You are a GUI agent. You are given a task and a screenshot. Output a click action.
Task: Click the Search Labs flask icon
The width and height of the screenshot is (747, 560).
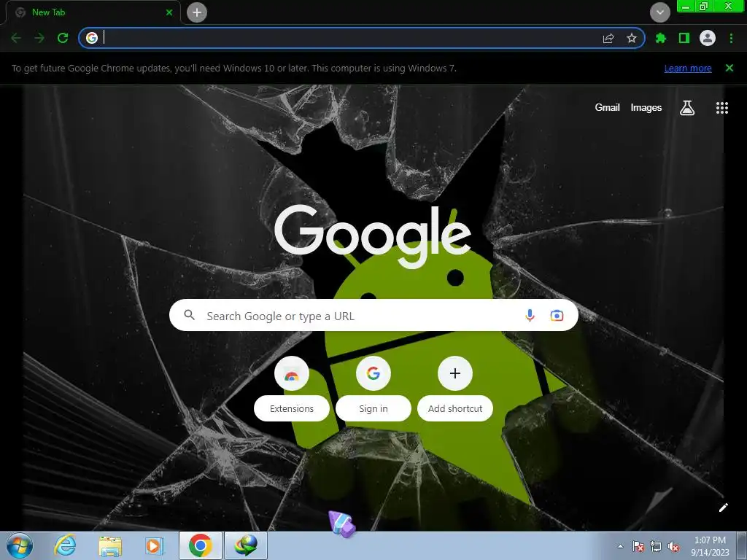click(686, 108)
